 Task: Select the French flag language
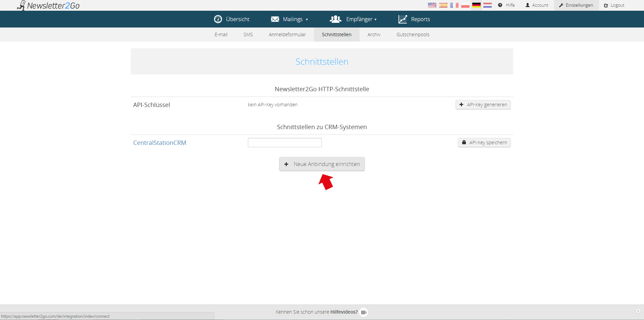pos(454,5)
